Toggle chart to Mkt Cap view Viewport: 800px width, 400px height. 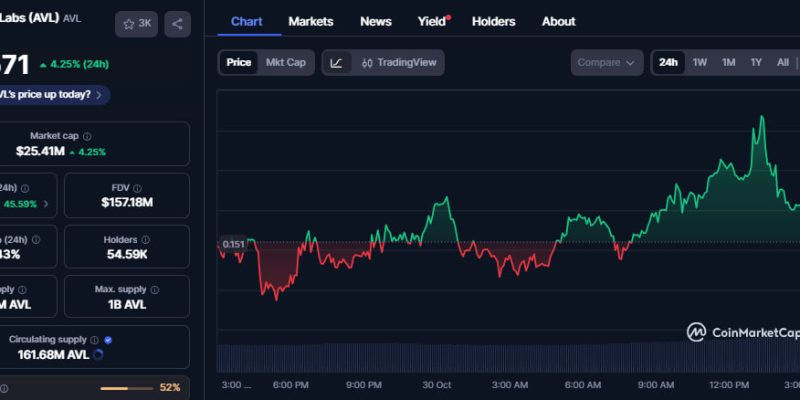(285, 62)
